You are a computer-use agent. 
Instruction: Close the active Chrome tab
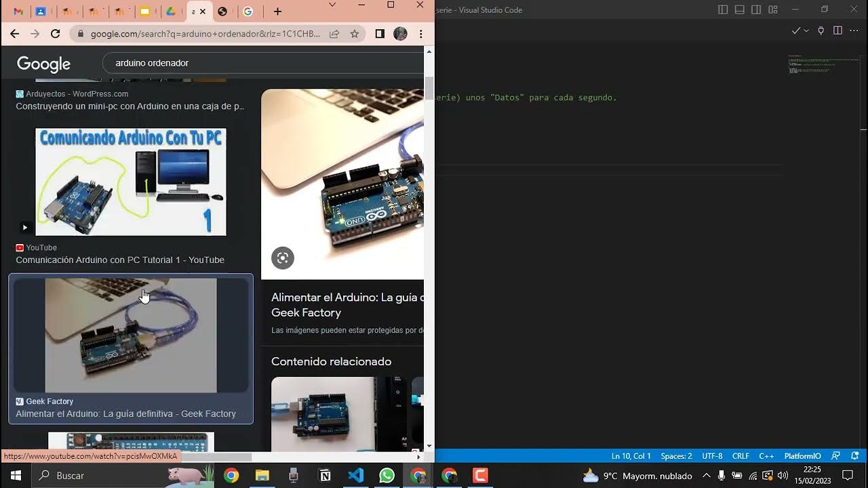(x=203, y=12)
